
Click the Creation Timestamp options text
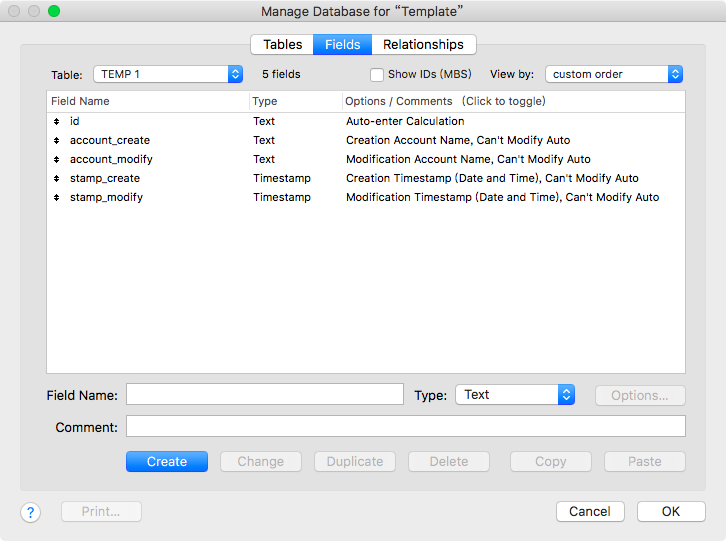(x=492, y=178)
